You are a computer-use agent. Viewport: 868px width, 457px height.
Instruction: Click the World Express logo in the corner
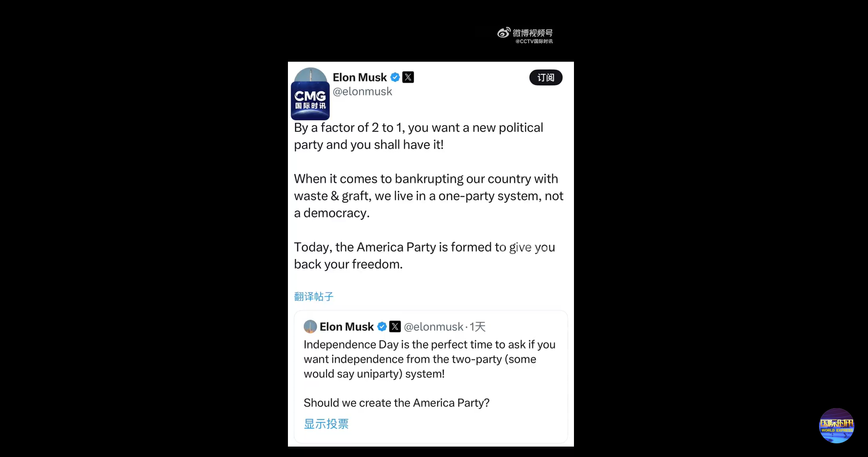click(x=836, y=425)
